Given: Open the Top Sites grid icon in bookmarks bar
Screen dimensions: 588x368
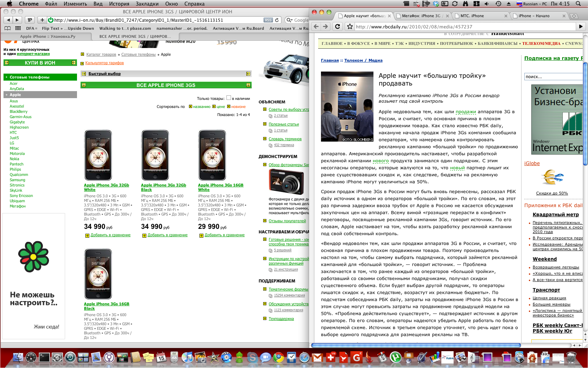Looking at the screenshot, I should pyautogui.click(x=18, y=28).
